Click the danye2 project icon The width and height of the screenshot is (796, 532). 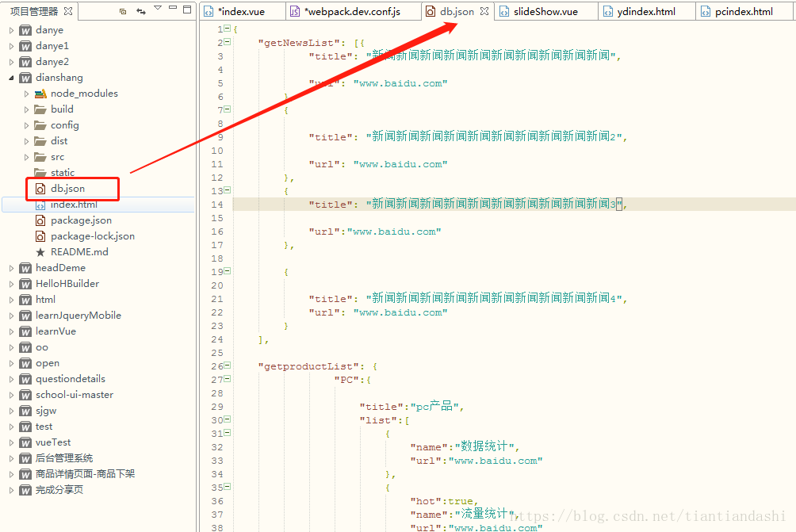[25, 62]
